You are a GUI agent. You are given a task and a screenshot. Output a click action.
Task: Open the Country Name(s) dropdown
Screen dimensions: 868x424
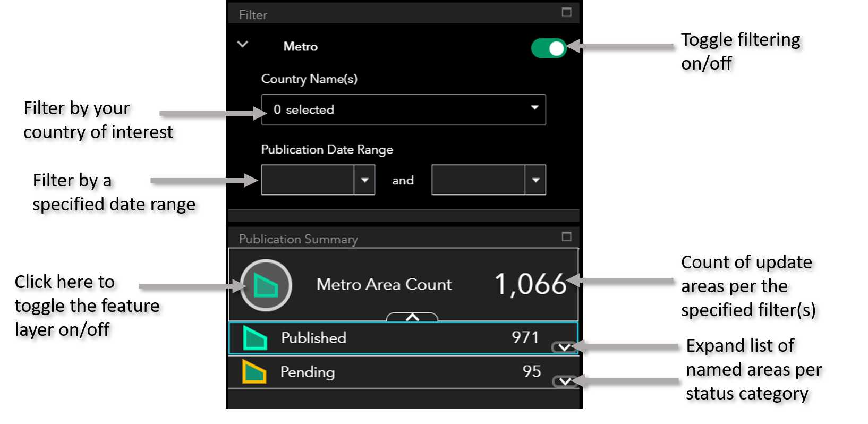click(404, 109)
